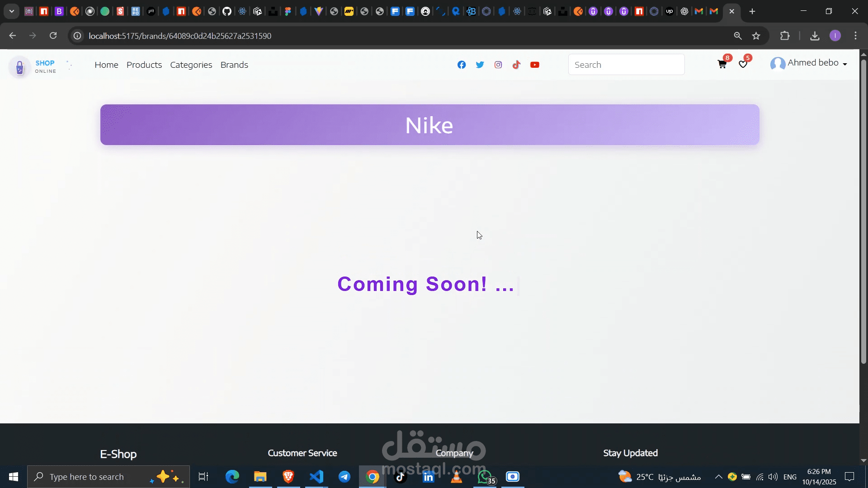868x488 pixels.
Task: Open the Twitter social icon
Action: pos(480,65)
